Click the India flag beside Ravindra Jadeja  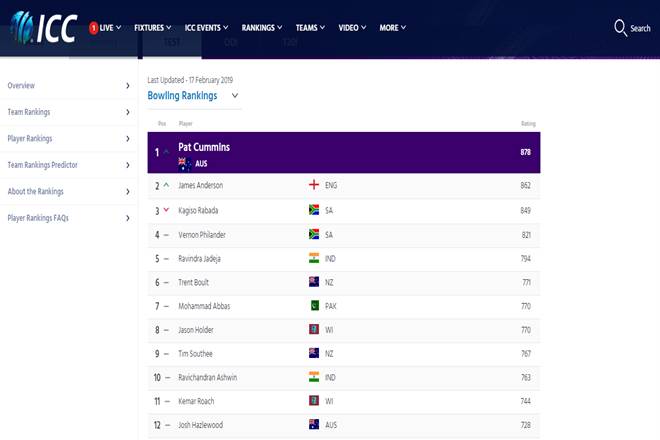(314, 258)
